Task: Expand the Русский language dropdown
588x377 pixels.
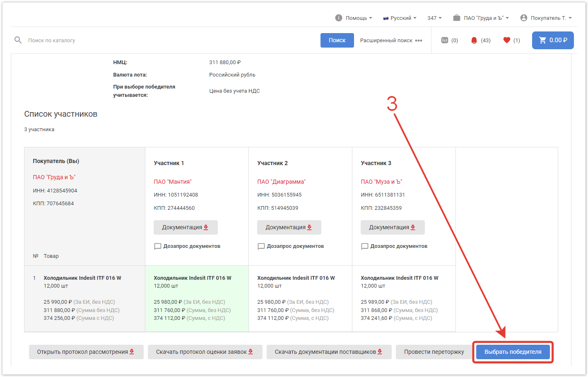Action: pyautogui.click(x=400, y=18)
